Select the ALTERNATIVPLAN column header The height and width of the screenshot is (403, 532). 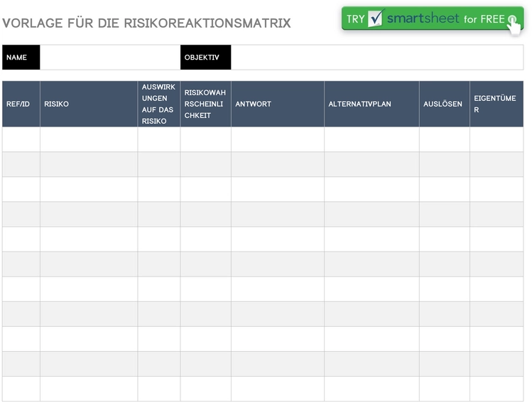tap(371, 104)
